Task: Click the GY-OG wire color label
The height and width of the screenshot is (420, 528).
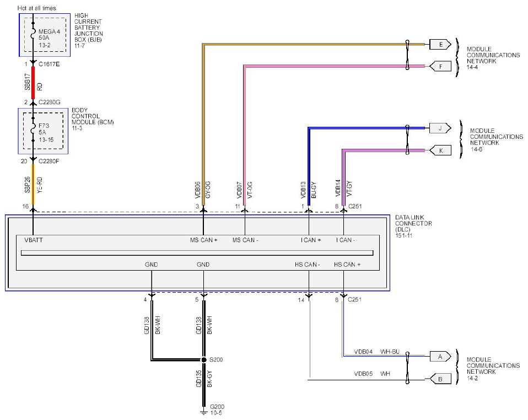Action: 208,190
